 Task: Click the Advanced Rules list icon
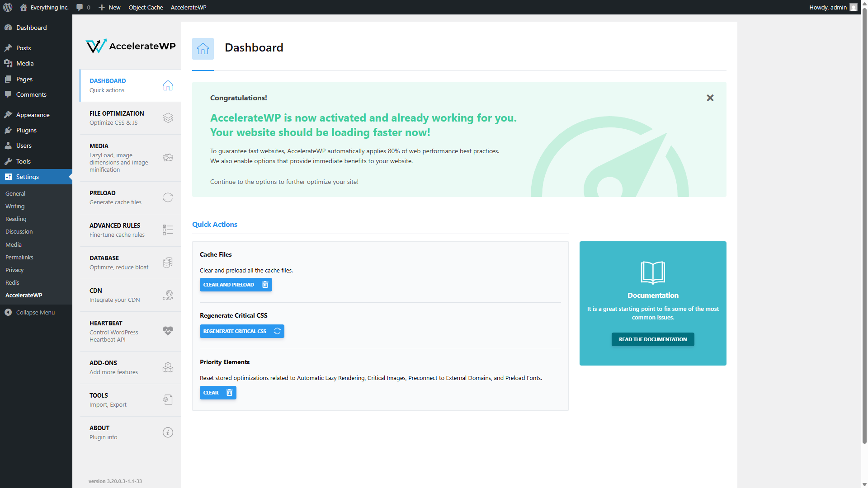click(x=168, y=230)
